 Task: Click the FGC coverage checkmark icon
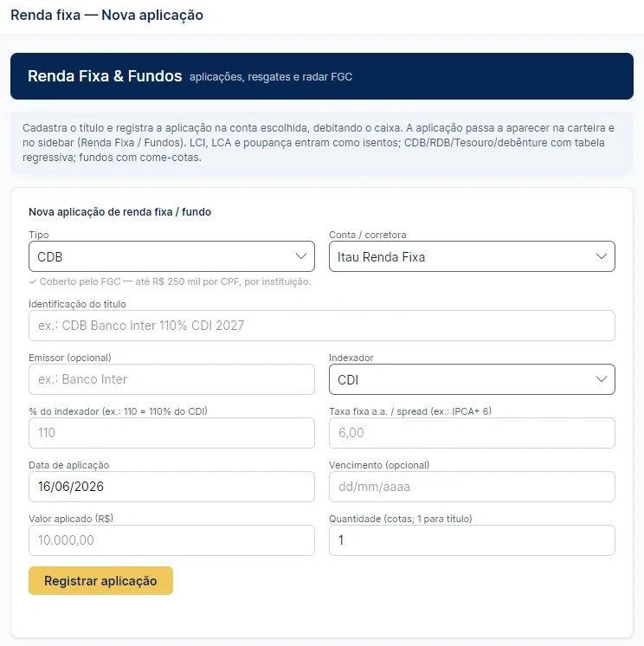(x=33, y=281)
